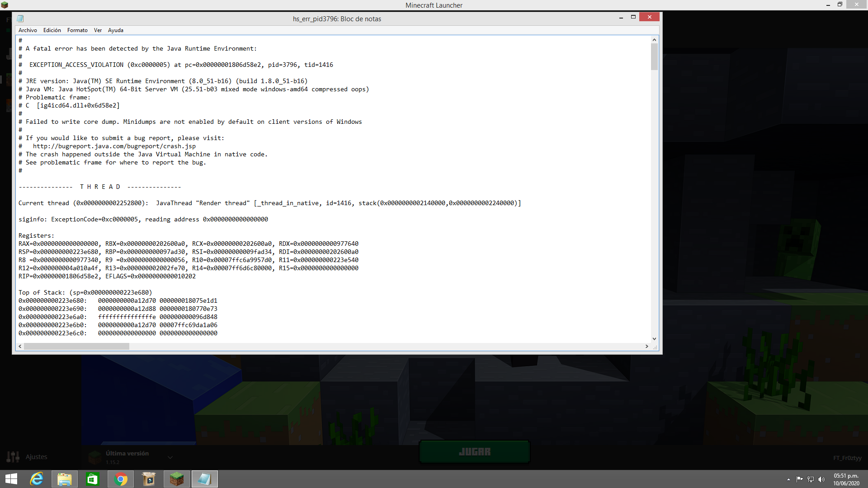Viewport: 868px width, 488px height.
Task: Click the network tray icon
Action: tap(811, 479)
